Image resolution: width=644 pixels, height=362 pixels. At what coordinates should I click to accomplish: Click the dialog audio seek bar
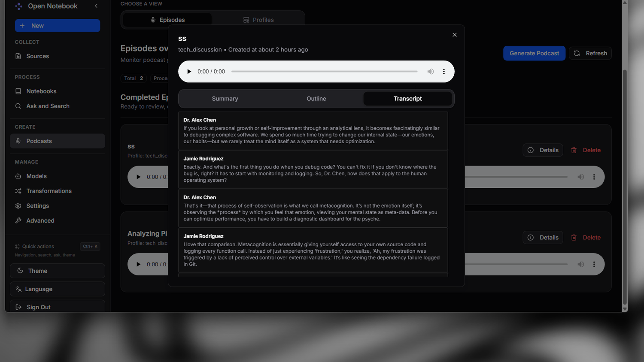(x=324, y=72)
